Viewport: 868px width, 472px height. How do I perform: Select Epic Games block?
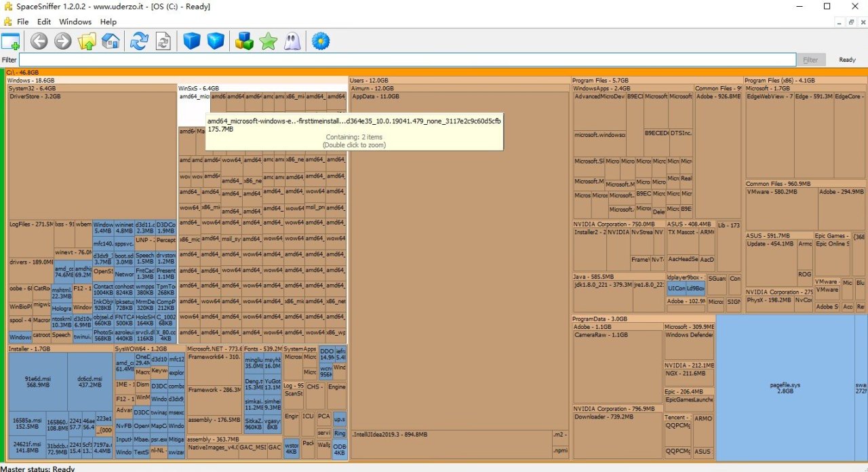tap(831, 236)
